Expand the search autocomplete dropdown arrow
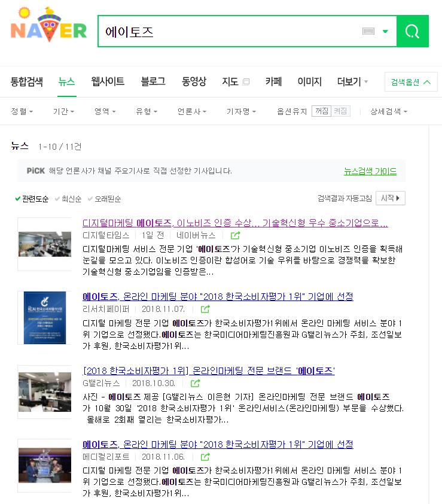 385,31
